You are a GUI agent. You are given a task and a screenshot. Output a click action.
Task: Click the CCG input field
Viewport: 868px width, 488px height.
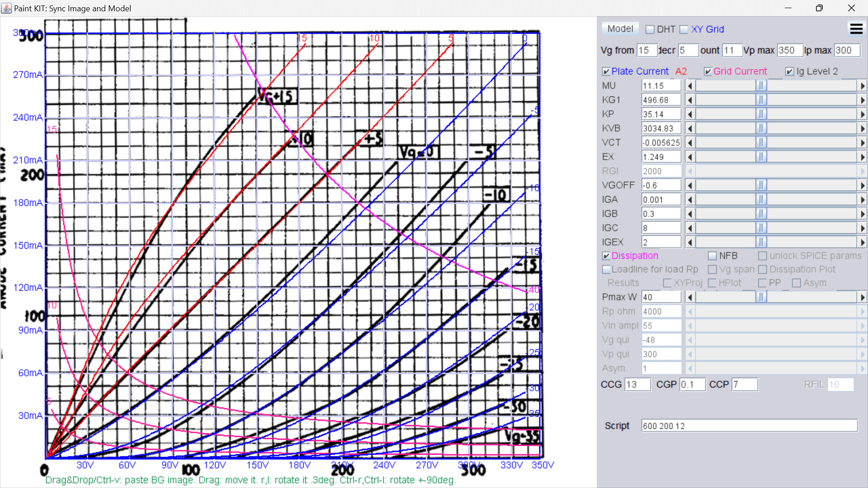coord(638,385)
